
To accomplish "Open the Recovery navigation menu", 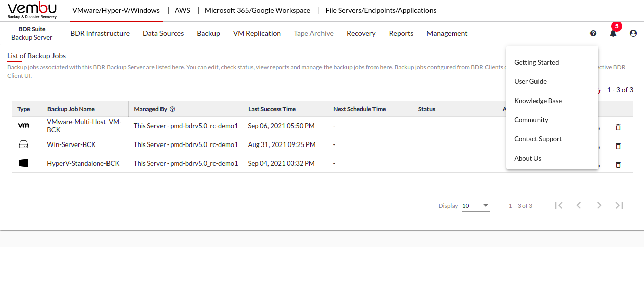I will pyautogui.click(x=361, y=33).
